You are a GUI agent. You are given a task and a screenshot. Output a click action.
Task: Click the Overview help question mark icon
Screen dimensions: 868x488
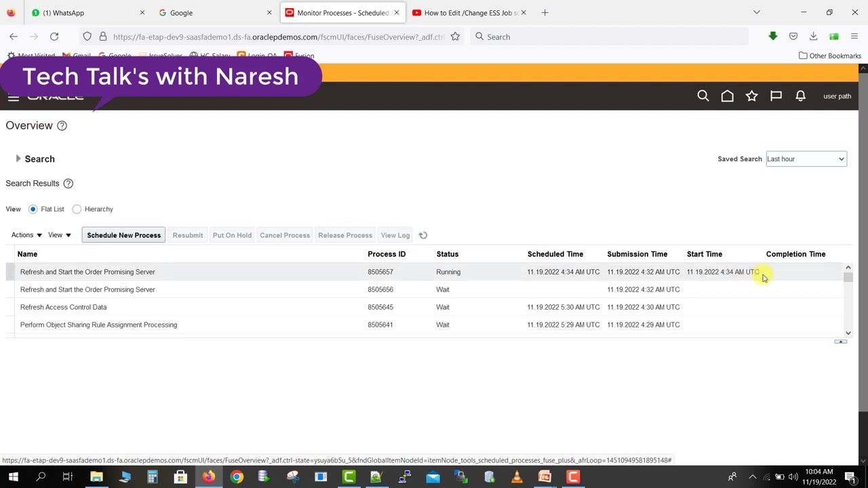62,125
